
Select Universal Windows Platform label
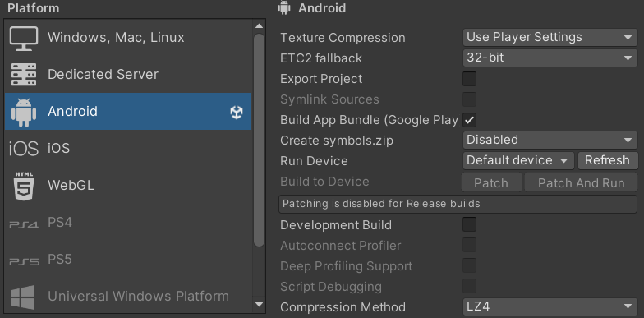[138, 296]
